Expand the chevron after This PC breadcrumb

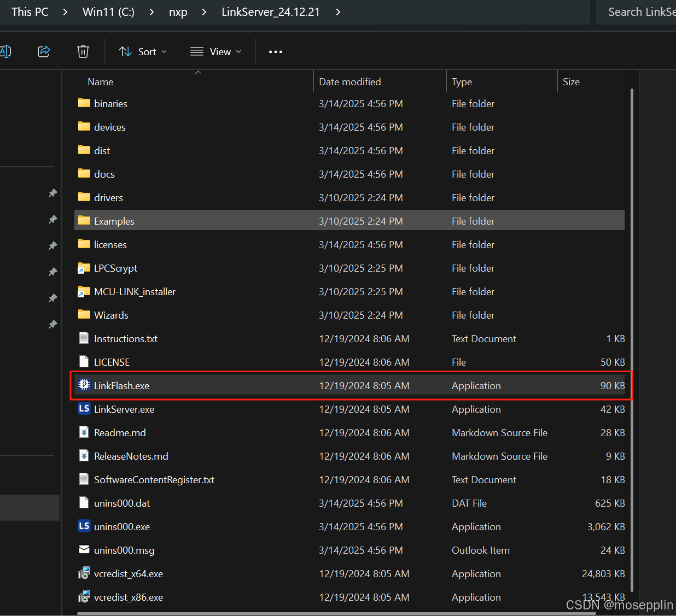pyautogui.click(x=66, y=12)
